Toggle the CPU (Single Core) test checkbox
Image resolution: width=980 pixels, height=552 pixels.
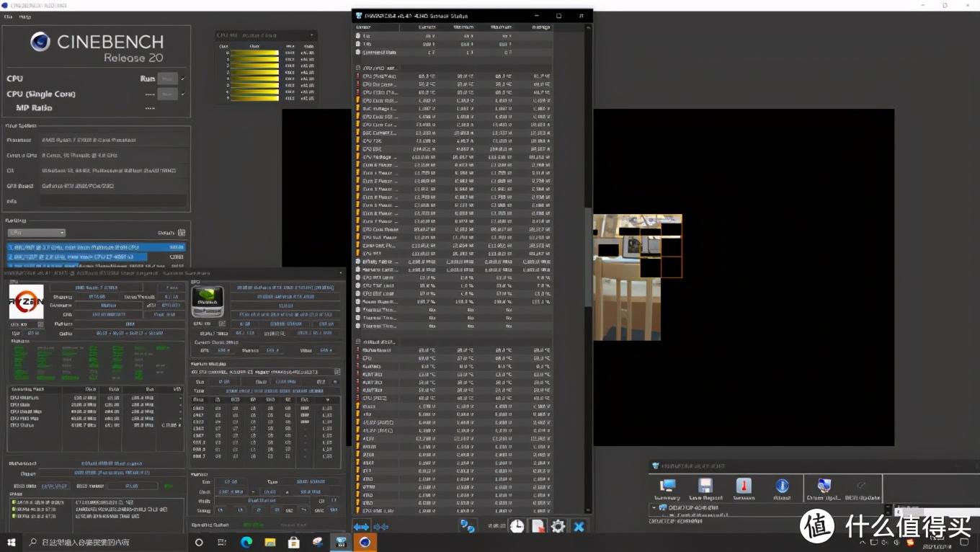tap(183, 94)
